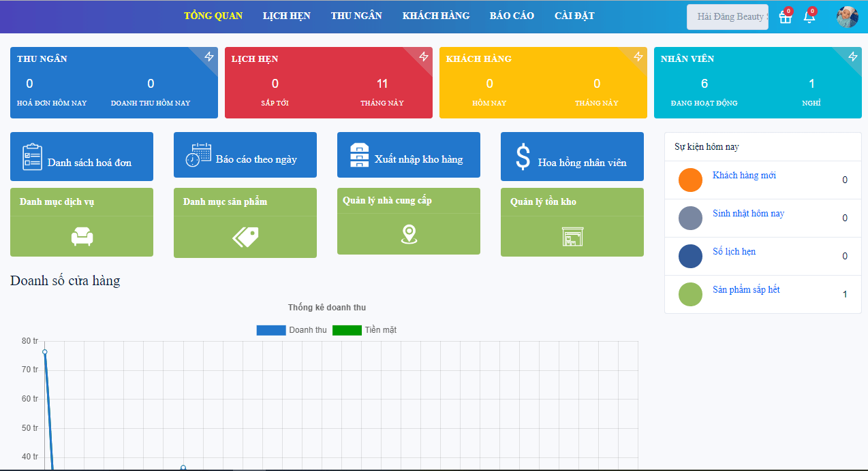Viewport: 868px width, 471px height.
Task: Toggle the Doanh thu legend item
Action: 292,330
